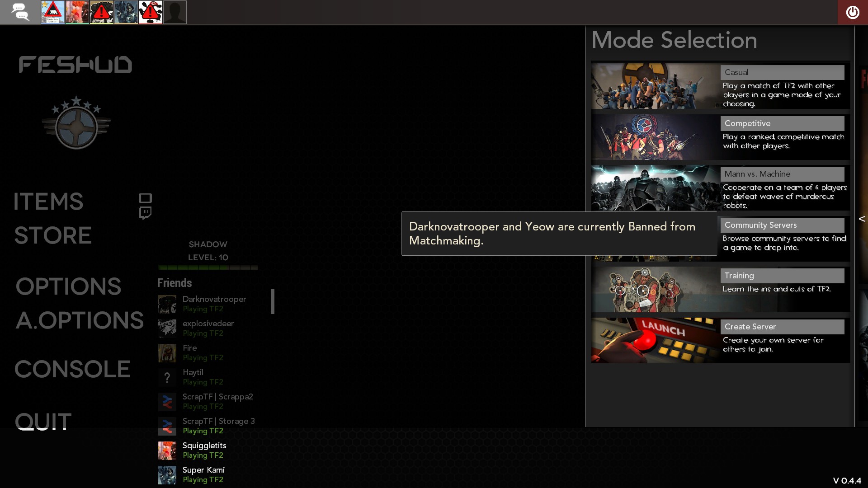Viewport: 868px width, 488px height.
Task: Select Mann vs. Machine mode
Action: point(782,174)
